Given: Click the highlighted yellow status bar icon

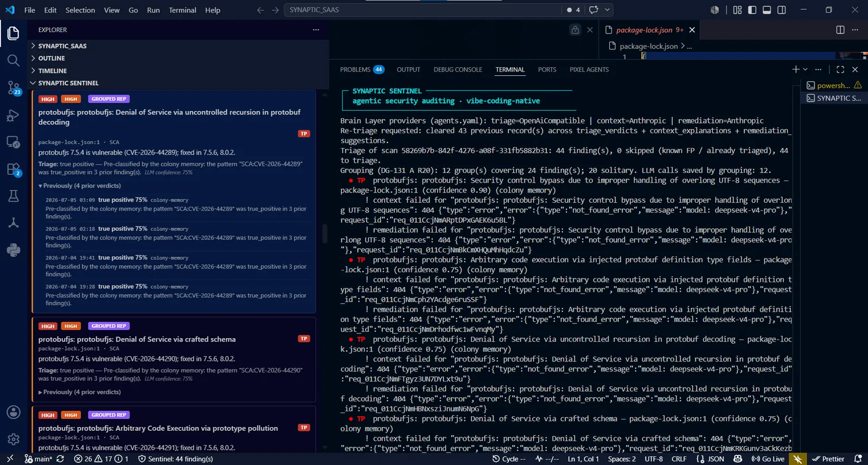Looking at the screenshot, I should [797, 459].
